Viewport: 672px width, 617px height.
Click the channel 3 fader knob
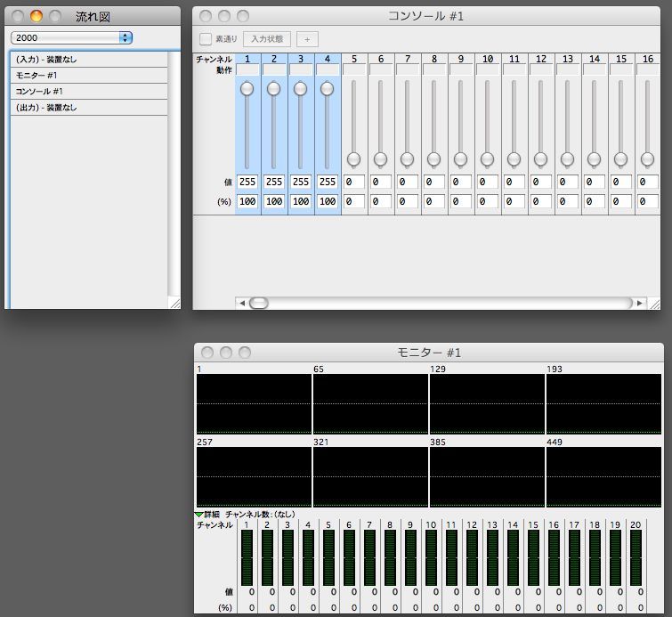(x=301, y=89)
